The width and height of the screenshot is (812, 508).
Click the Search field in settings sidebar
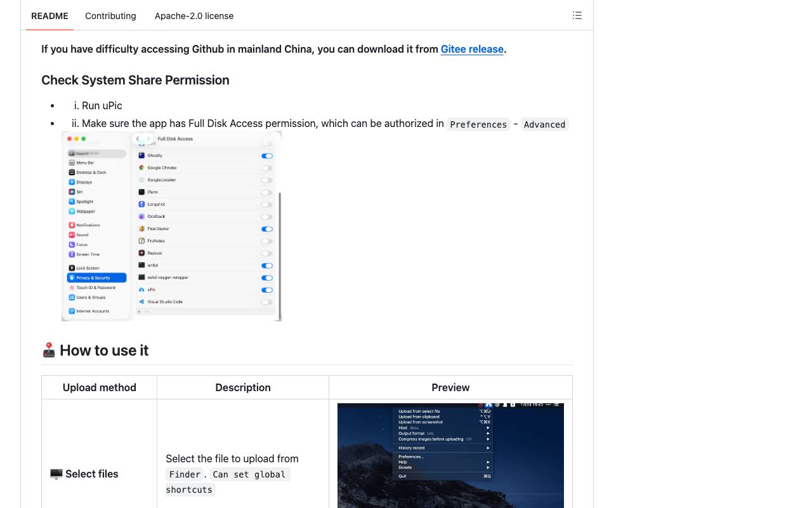pyautogui.click(x=97, y=153)
